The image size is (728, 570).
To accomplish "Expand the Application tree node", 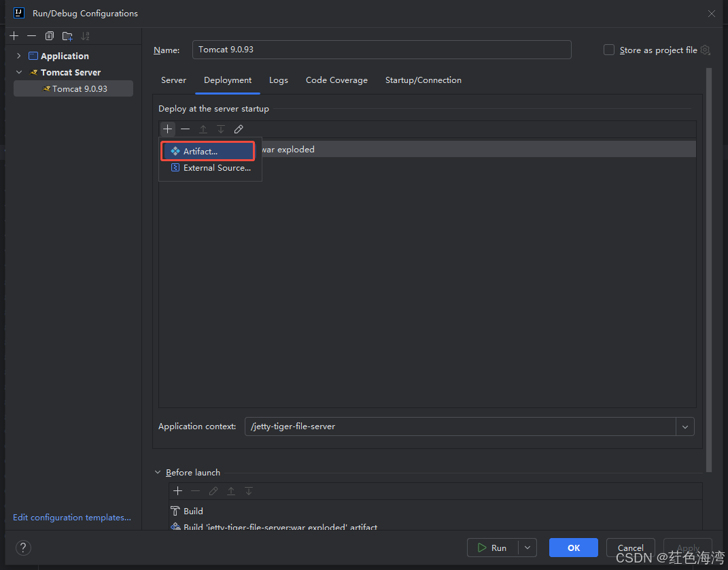I will click(x=19, y=56).
